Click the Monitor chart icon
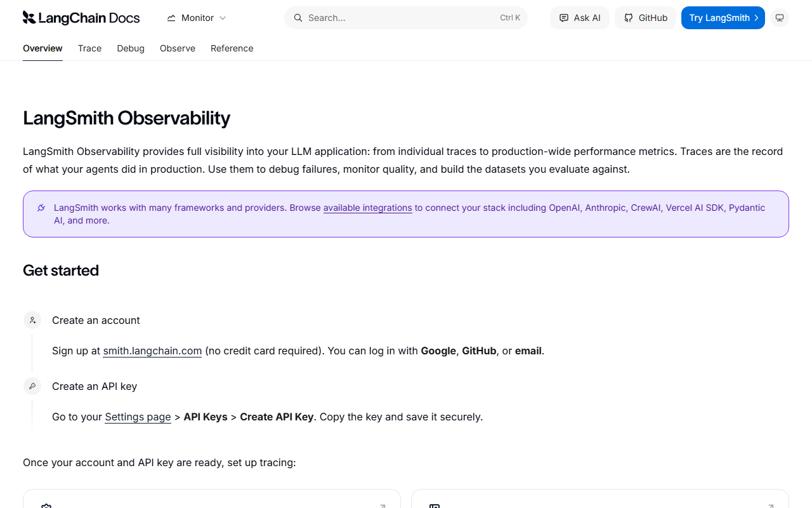Image resolution: width=812 pixels, height=508 pixels. point(171,18)
